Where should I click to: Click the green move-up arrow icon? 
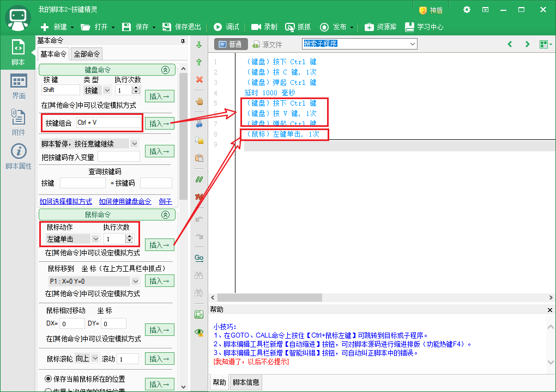pos(199,62)
